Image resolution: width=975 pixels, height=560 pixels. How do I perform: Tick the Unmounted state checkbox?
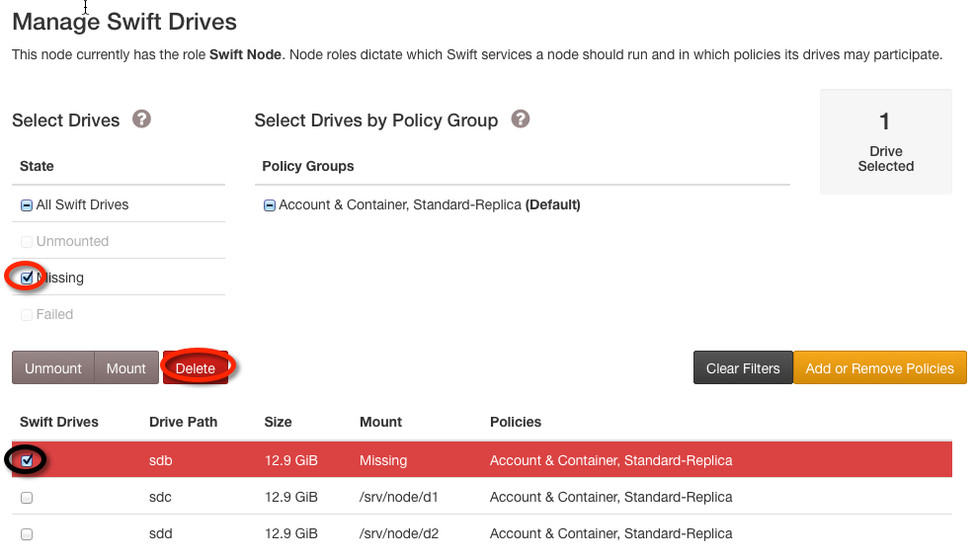(x=27, y=242)
